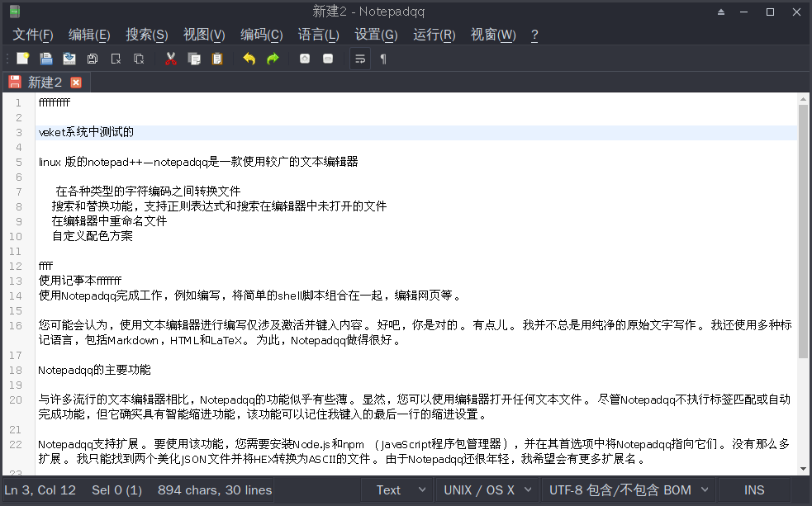Image resolution: width=812 pixels, height=506 pixels.
Task: Click the line '使用记事本fffffff'
Action: coord(80,281)
